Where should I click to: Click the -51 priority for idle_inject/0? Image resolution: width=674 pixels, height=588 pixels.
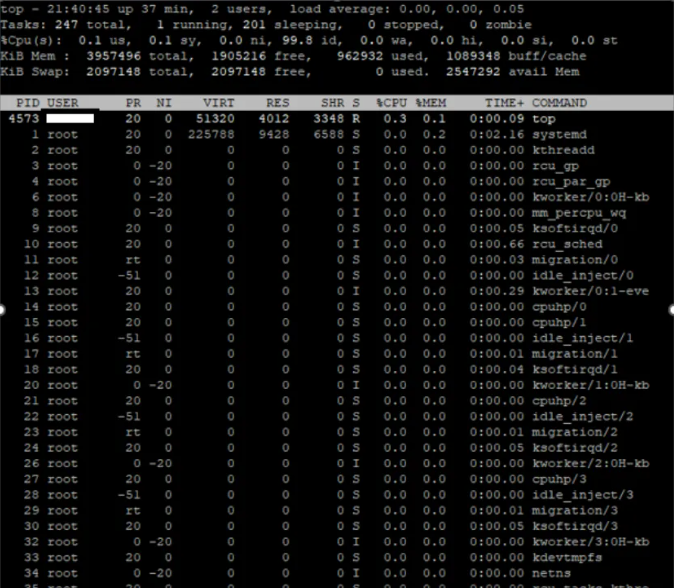[129, 276]
